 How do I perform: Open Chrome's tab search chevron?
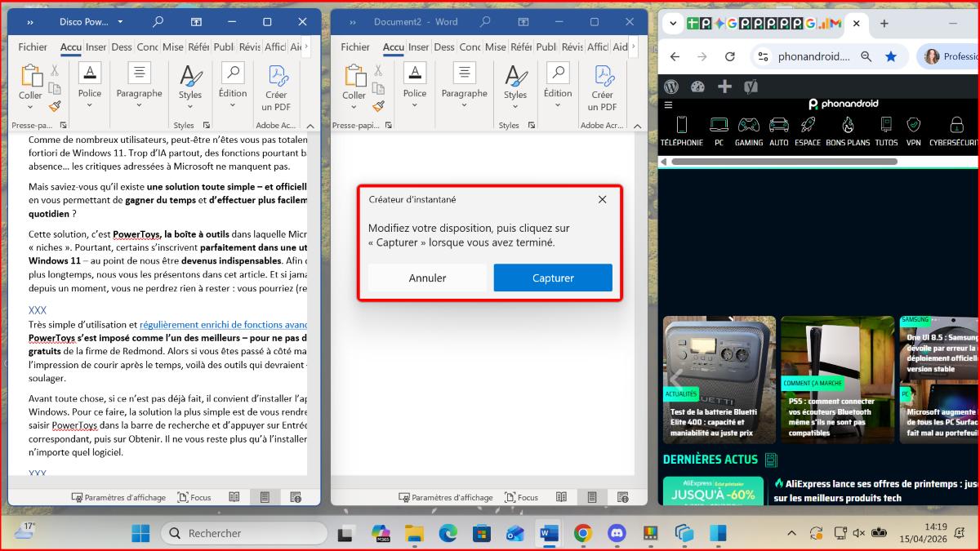673,24
